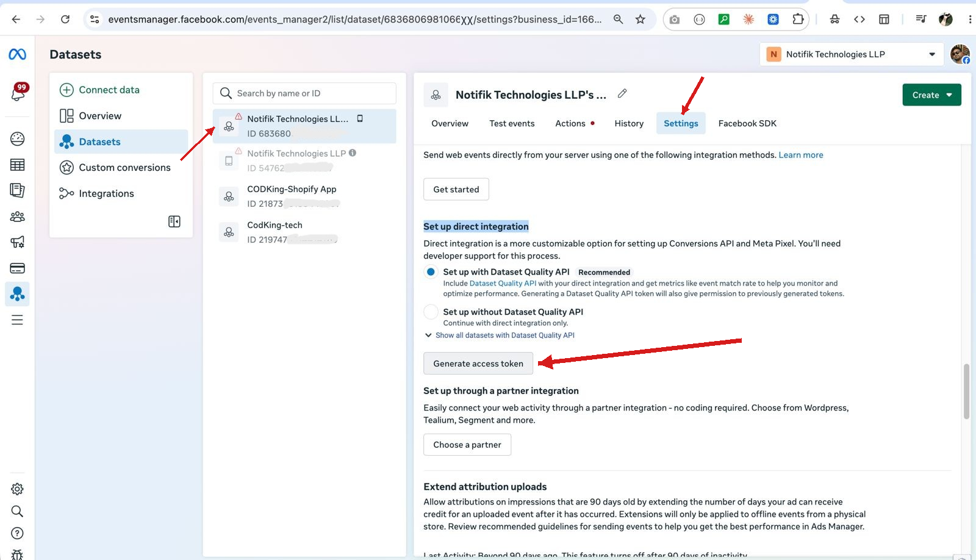Collapse the navigation panel icon
The height and width of the screenshot is (560, 976).
pos(174,221)
